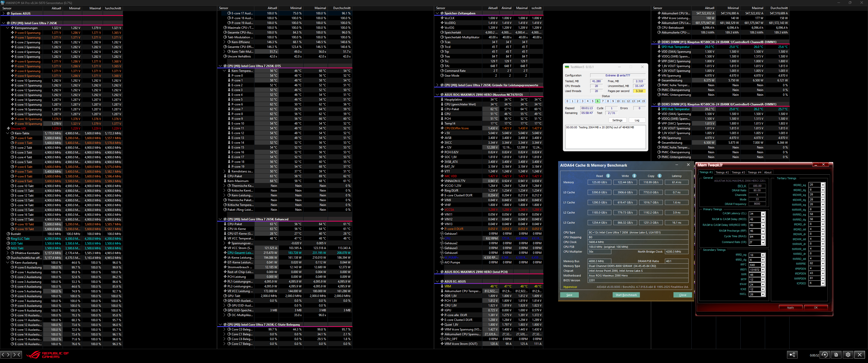Open the About tab in Mem TweakIt
Screen dimensions: 868x363
pos(768,172)
